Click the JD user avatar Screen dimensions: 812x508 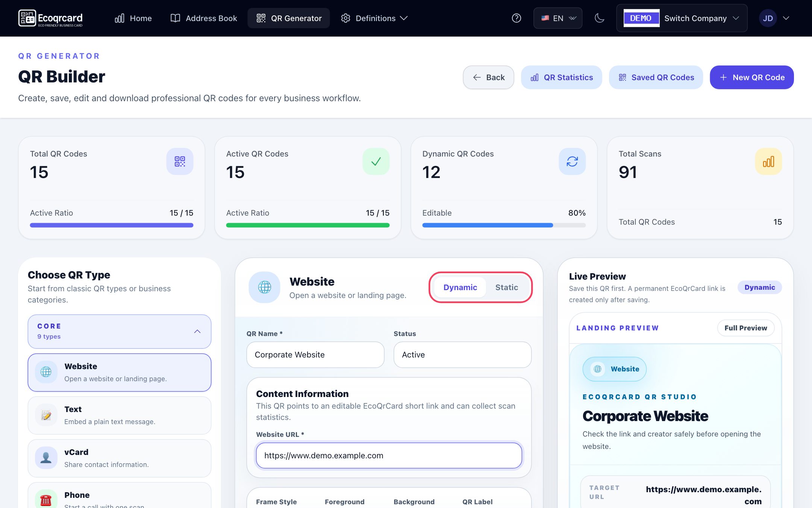[768, 18]
